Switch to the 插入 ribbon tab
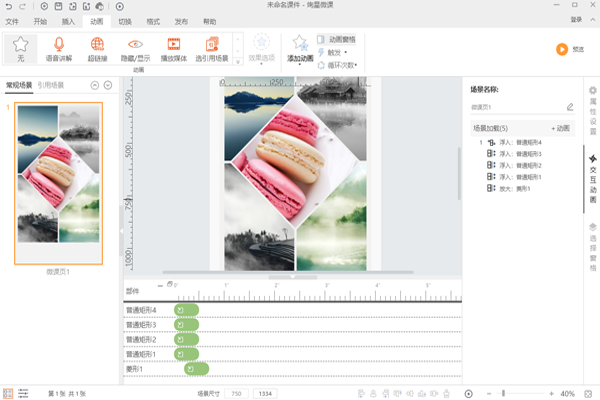The height and width of the screenshot is (400, 600). [x=68, y=21]
